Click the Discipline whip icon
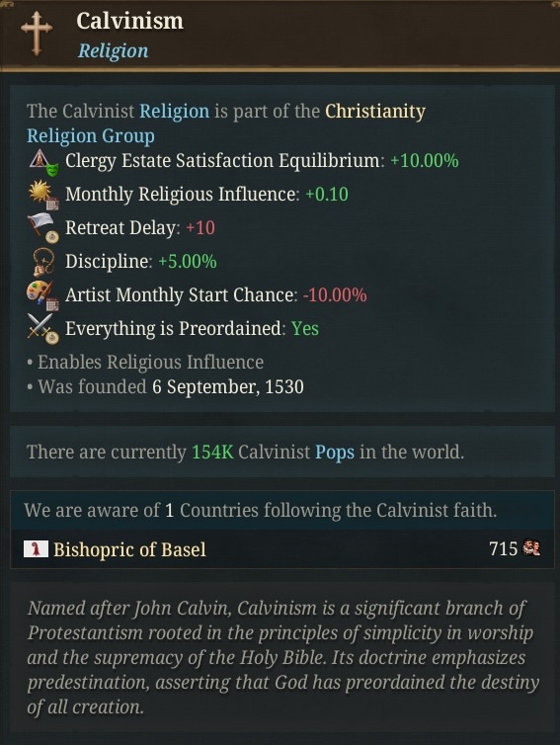560x745 pixels. click(x=43, y=262)
